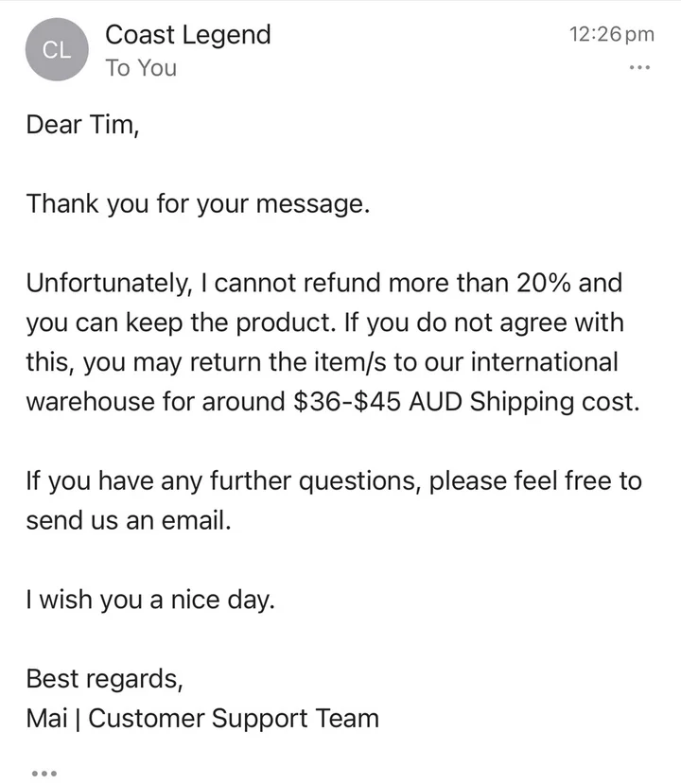The width and height of the screenshot is (681, 784).
Task: Click the "send us an email." line
Action: point(128,520)
